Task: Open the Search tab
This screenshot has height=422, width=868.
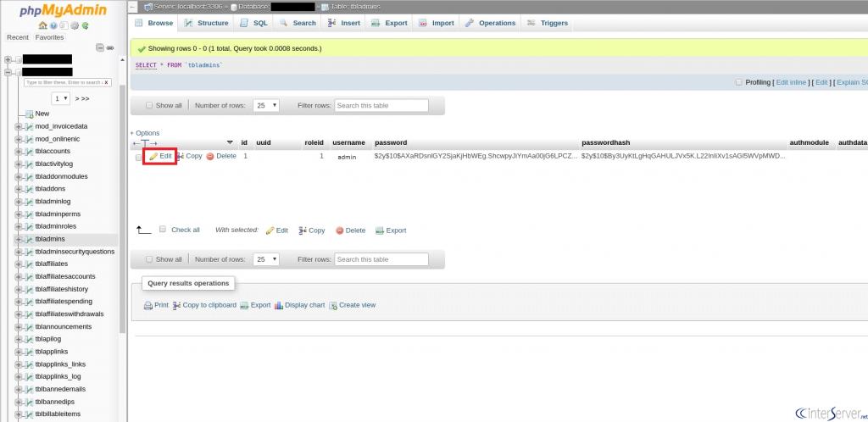Action: [298, 23]
